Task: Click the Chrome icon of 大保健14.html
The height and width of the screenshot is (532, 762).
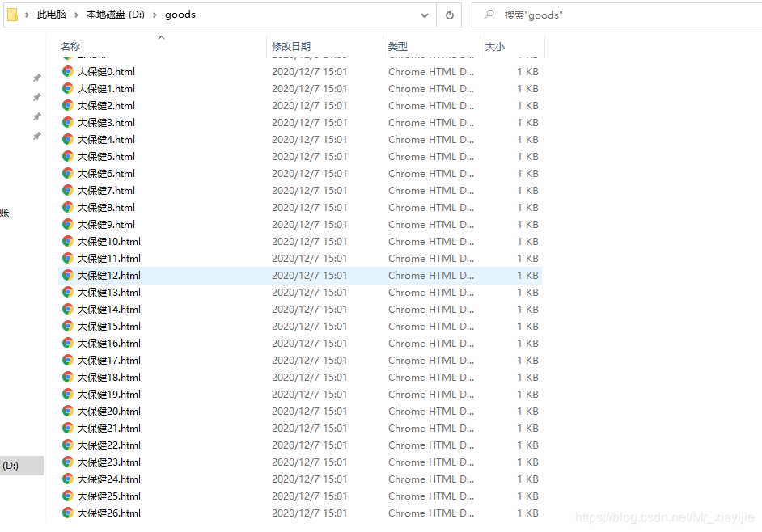Action: tap(68, 310)
